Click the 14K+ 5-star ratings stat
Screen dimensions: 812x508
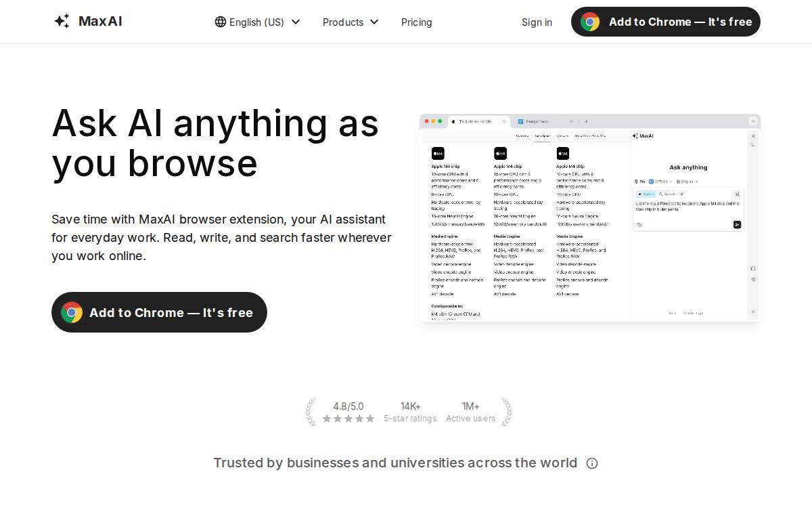pos(410,412)
